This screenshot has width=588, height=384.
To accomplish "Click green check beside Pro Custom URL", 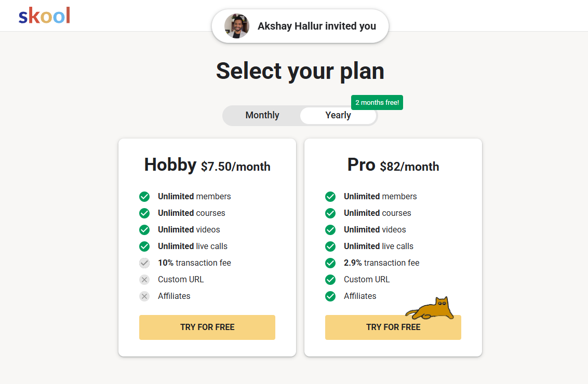I will (330, 280).
